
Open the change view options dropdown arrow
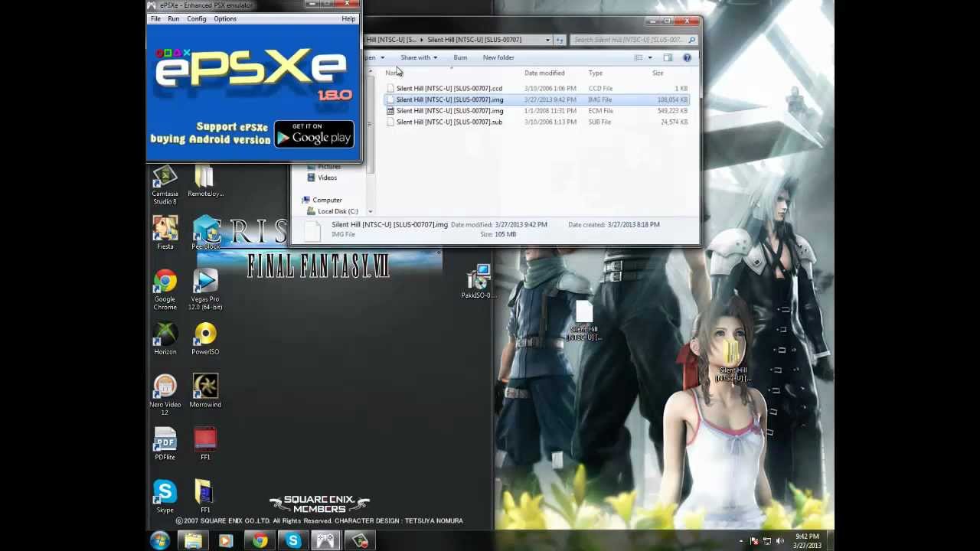click(x=650, y=57)
